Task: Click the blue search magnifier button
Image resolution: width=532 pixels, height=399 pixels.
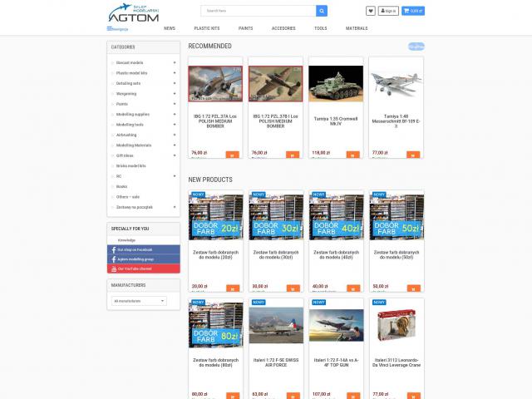Action: (322, 11)
